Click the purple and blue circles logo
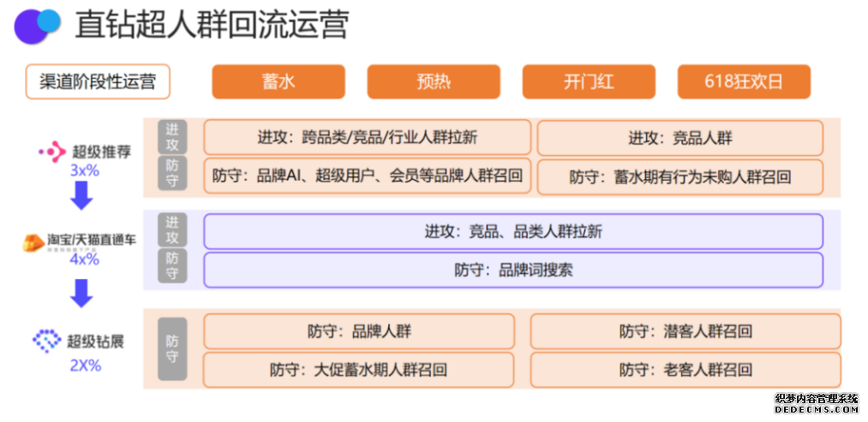The image size is (868, 422). pos(37,26)
